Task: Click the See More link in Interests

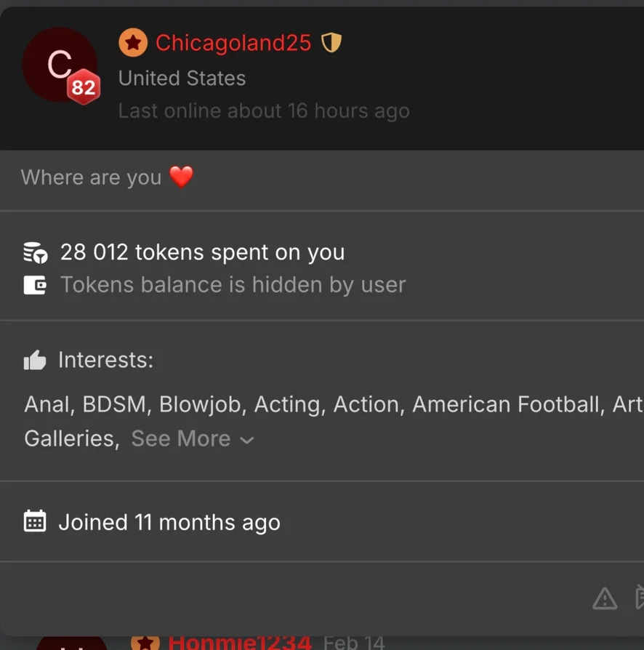Action: pos(181,438)
